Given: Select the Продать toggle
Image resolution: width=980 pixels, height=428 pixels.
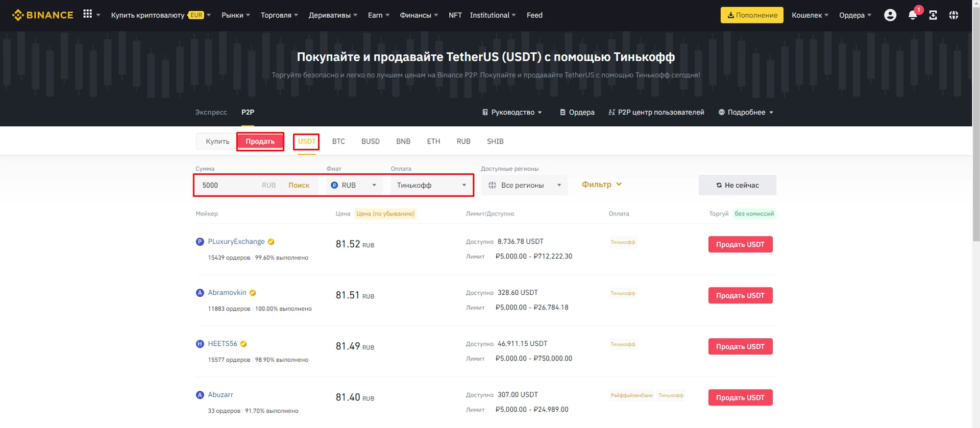Looking at the screenshot, I should 260,142.
